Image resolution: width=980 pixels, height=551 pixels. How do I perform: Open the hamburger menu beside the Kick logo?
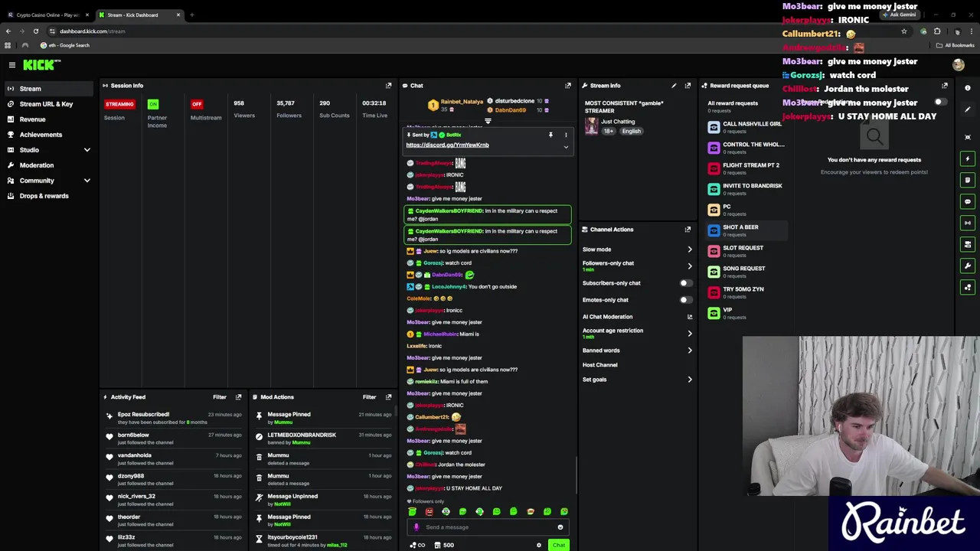click(x=12, y=66)
